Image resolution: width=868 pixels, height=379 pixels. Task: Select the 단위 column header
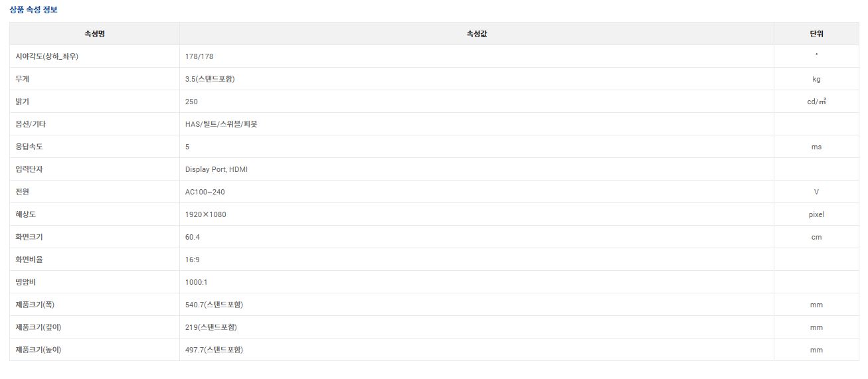[816, 34]
